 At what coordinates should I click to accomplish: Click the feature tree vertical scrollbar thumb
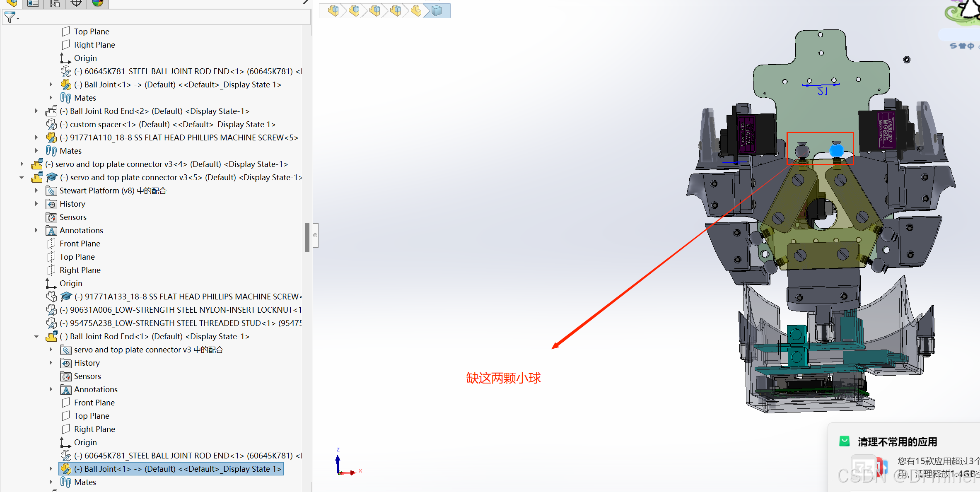click(x=307, y=237)
